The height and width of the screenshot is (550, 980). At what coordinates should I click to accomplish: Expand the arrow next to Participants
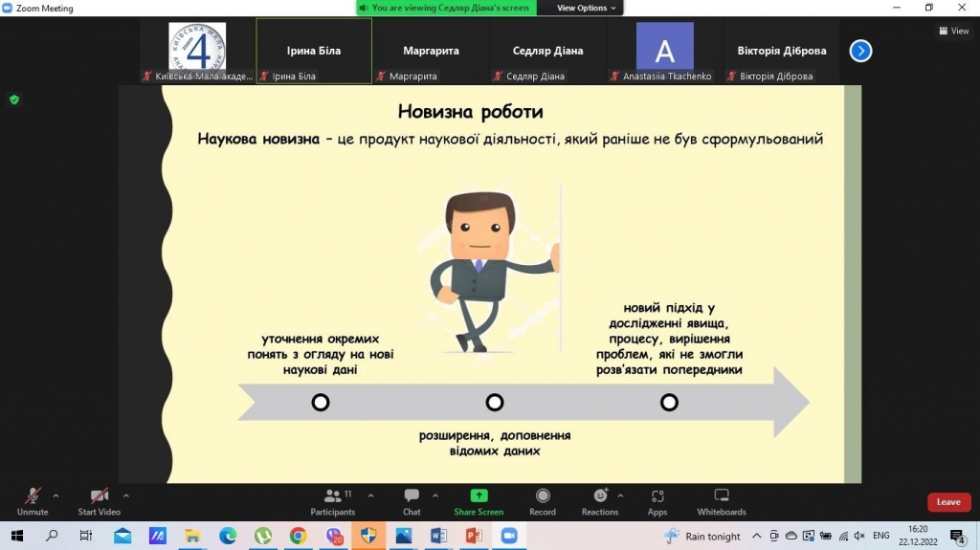pos(370,495)
